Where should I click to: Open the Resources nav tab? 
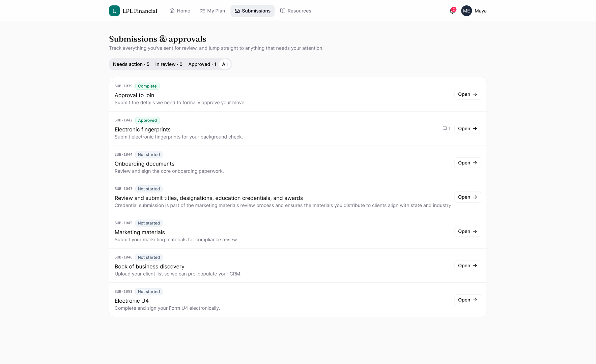tap(295, 11)
